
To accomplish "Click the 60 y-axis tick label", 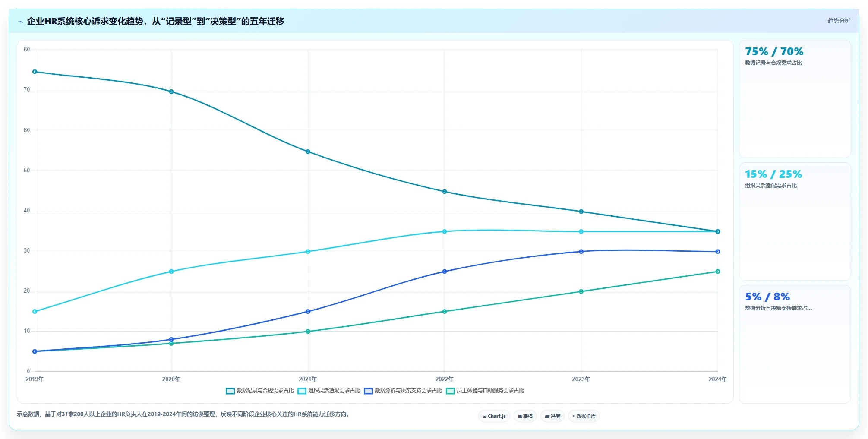I will [27, 130].
